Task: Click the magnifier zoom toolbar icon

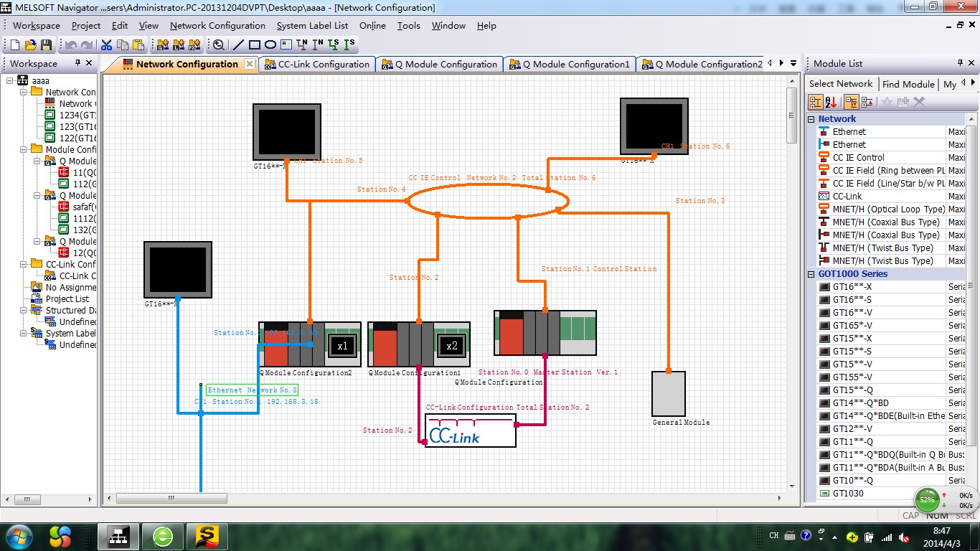Action: pos(219,45)
